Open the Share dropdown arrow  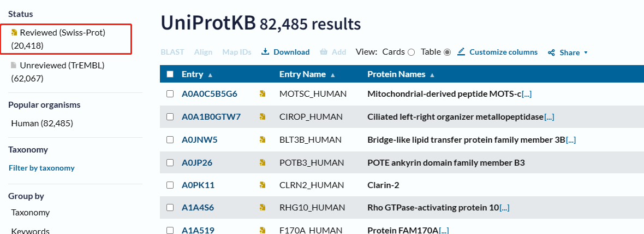586,52
